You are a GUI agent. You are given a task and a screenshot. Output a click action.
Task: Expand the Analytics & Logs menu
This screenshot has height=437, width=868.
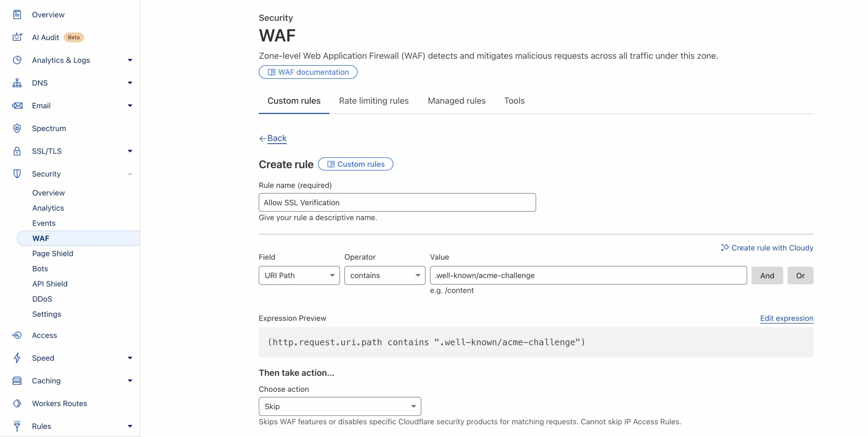tap(130, 60)
